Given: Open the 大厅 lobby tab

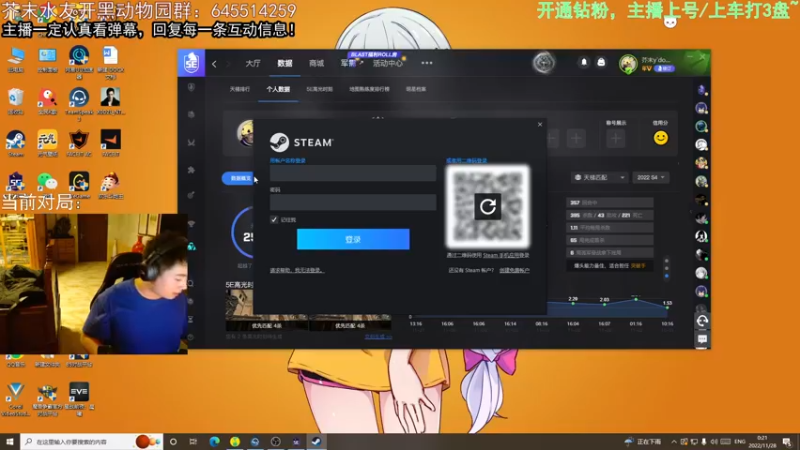Looking at the screenshot, I should 253,63.
